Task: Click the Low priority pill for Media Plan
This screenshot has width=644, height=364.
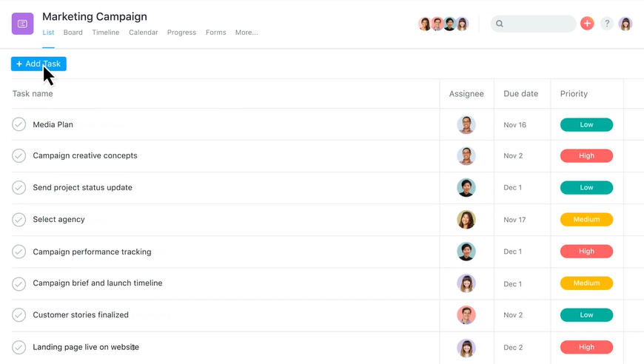Action: click(586, 124)
